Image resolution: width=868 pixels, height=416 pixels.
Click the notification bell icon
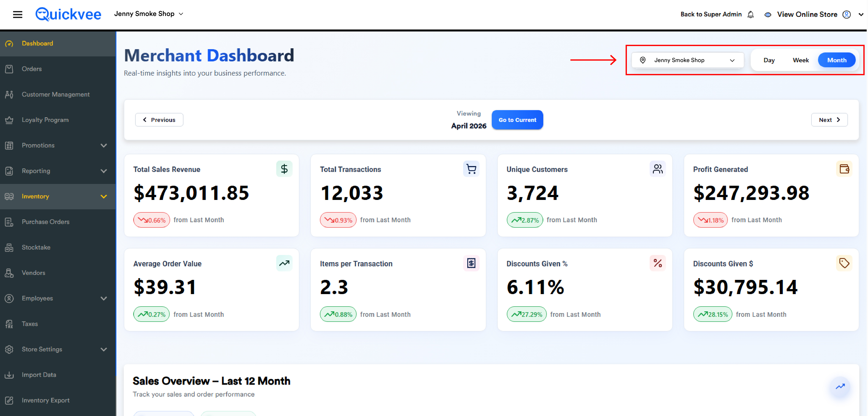(750, 14)
